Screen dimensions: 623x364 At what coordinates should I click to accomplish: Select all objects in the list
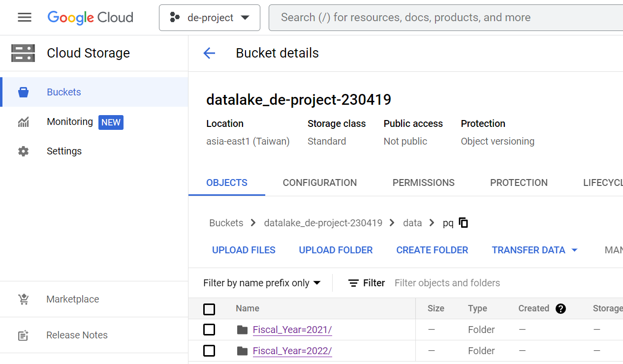click(209, 309)
